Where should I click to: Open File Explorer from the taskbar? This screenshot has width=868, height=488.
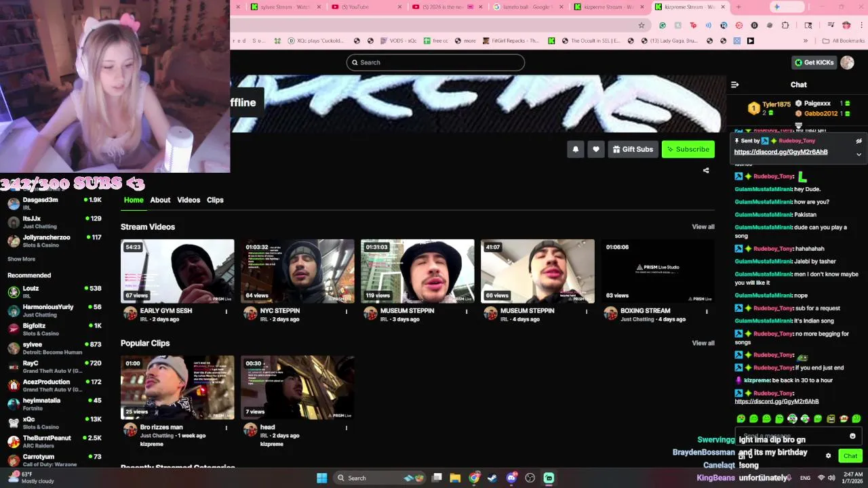[455, 478]
